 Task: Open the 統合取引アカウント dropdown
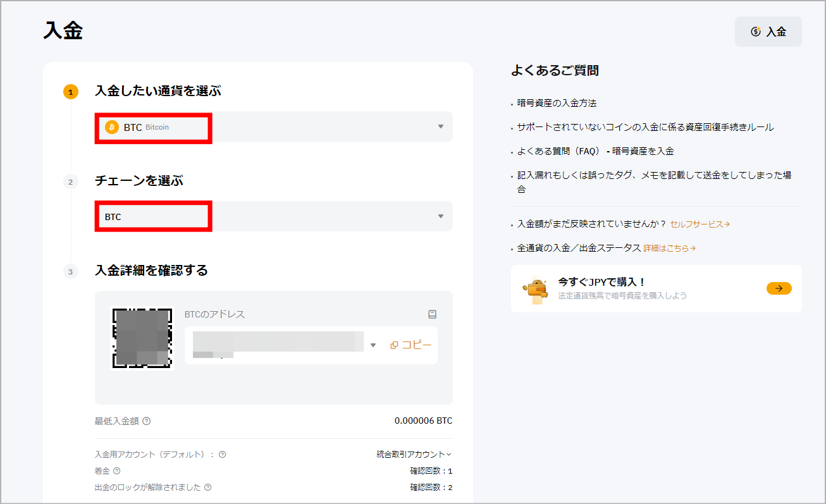click(414, 454)
